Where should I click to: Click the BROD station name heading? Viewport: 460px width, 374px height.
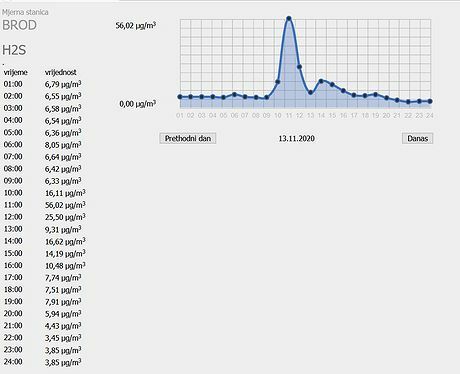(19, 25)
